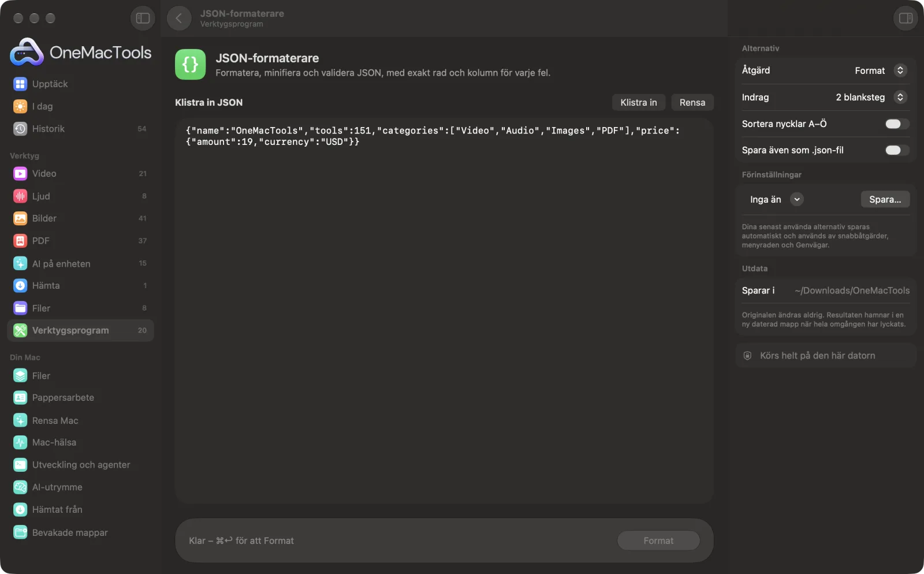Open the Hämta download icon
The image size is (924, 574).
click(20, 286)
